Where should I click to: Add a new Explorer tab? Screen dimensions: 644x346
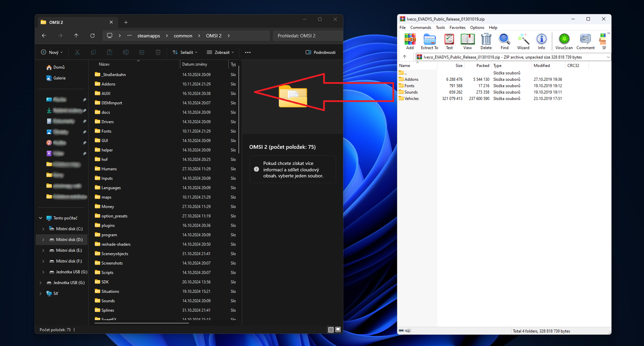[x=126, y=22]
